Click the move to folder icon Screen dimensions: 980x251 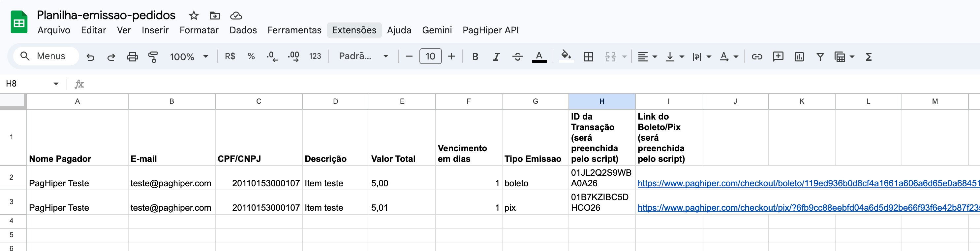[x=215, y=16]
